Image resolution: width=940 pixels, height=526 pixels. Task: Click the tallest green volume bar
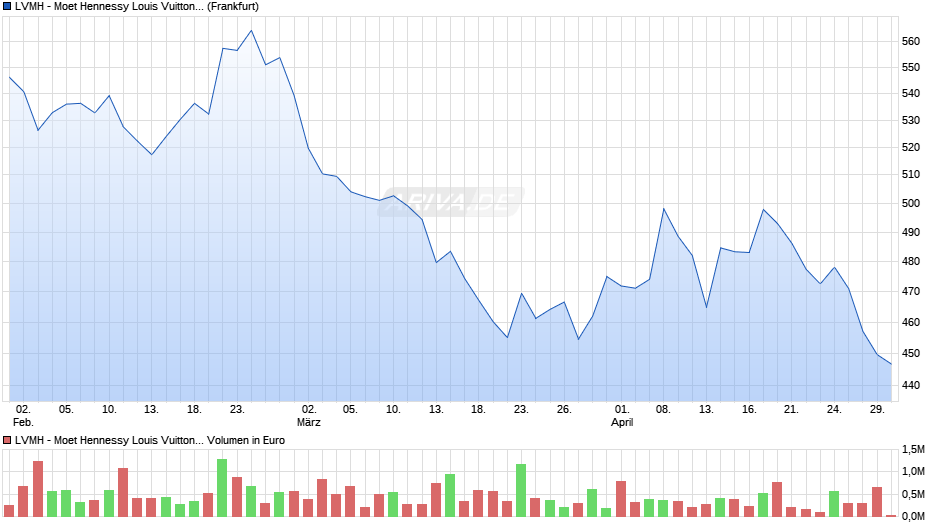tap(222, 488)
